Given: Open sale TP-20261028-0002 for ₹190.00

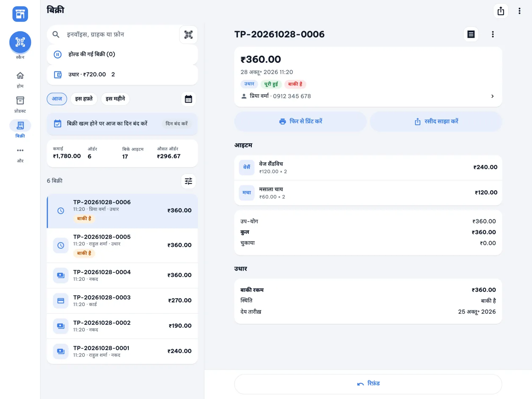Looking at the screenshot, I should click(x=122, y=326).
